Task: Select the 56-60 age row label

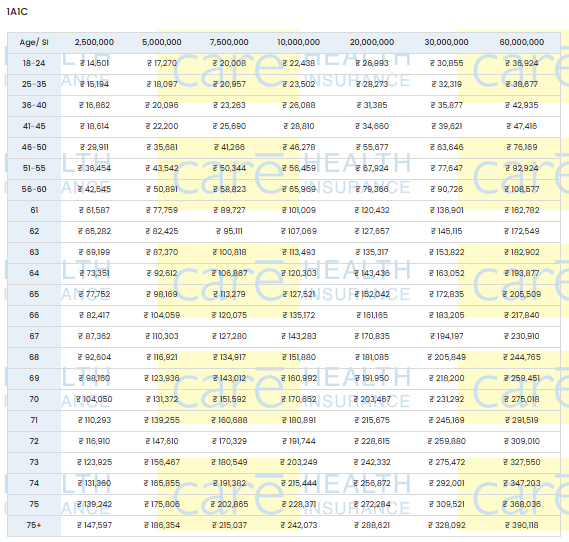Action: [34, 189]
